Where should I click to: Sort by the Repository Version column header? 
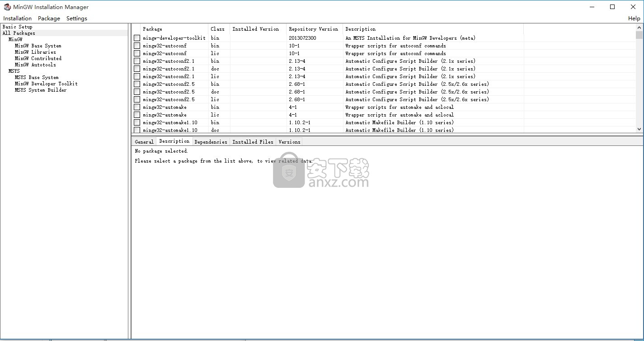tap(315, 29)
